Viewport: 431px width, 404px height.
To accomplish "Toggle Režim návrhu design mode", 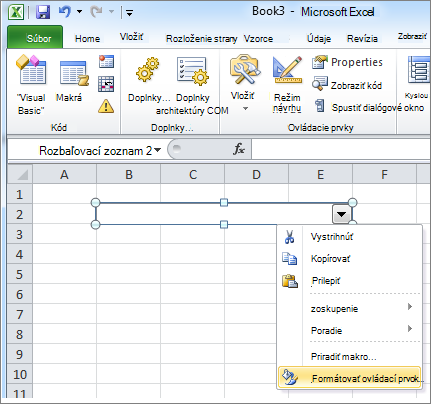I will (287, 84).
